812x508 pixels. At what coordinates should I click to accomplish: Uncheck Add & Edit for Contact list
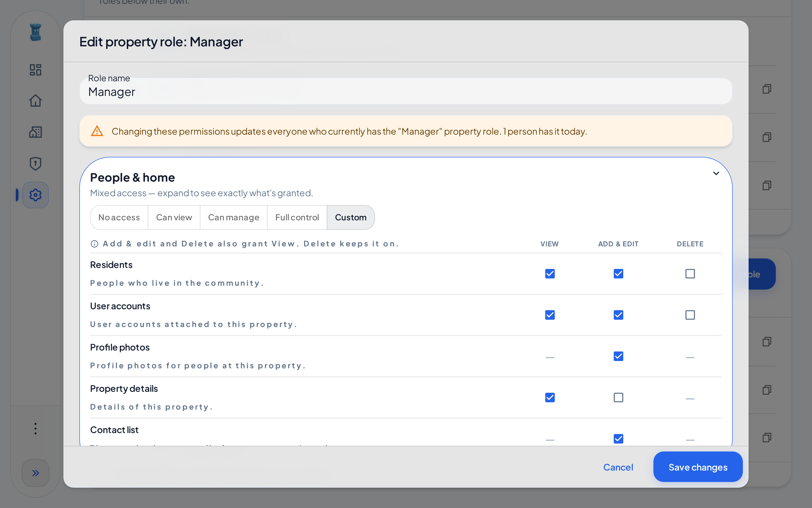pyautogui.click(x=618, y=439)
